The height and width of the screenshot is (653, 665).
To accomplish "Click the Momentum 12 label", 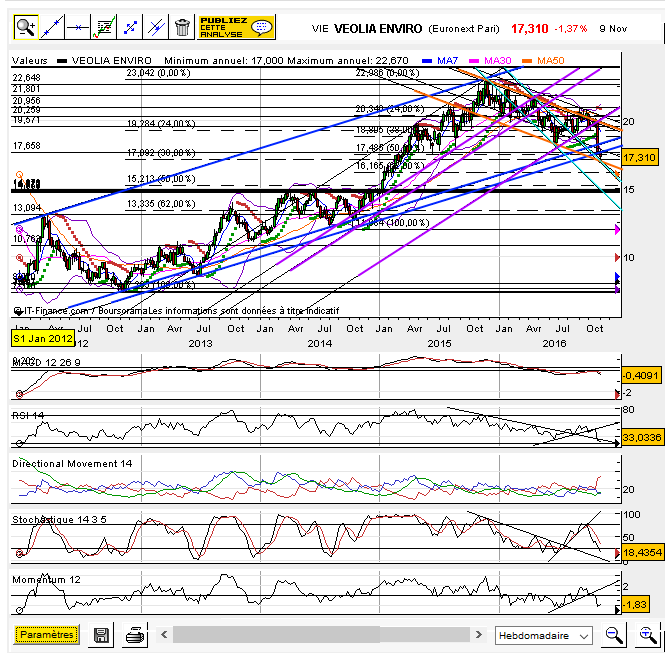I will click(46, 580).
